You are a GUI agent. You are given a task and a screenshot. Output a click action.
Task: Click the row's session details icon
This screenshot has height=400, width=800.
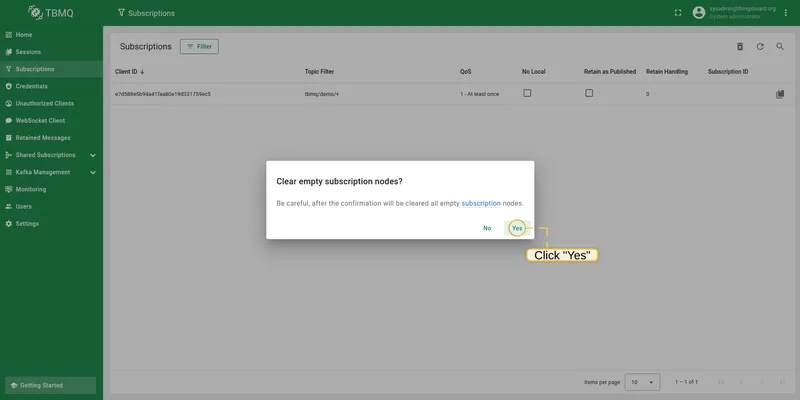pos(780,94)
